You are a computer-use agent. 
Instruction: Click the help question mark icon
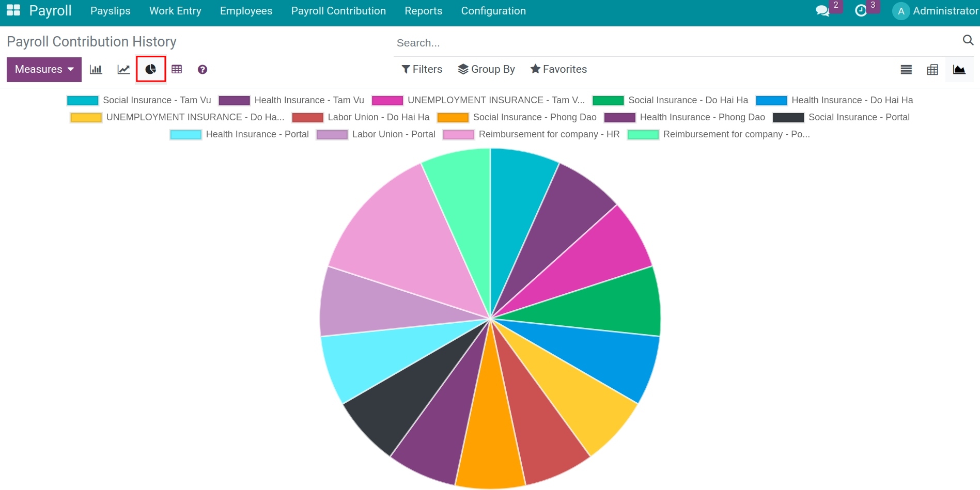pos(202,69)
